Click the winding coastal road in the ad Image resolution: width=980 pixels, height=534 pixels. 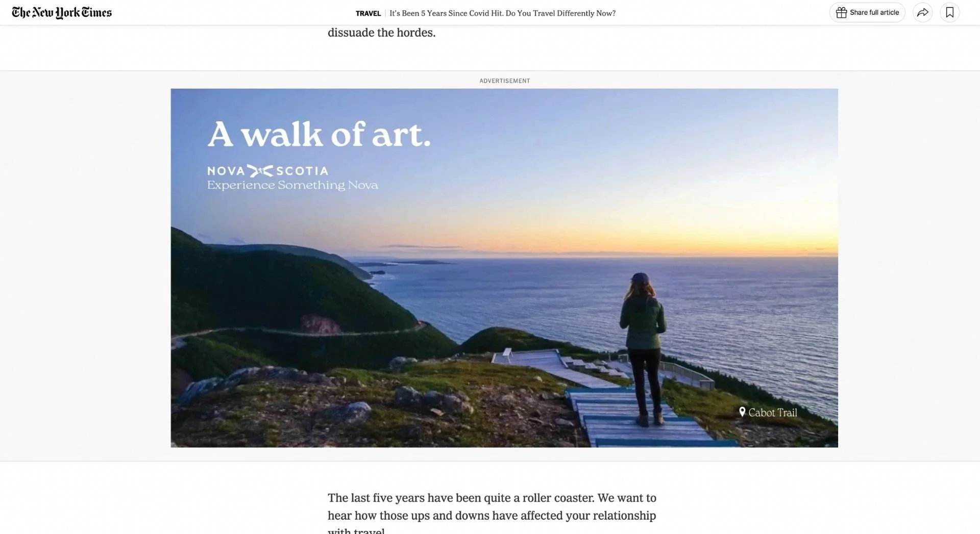(x=301, y=333)
